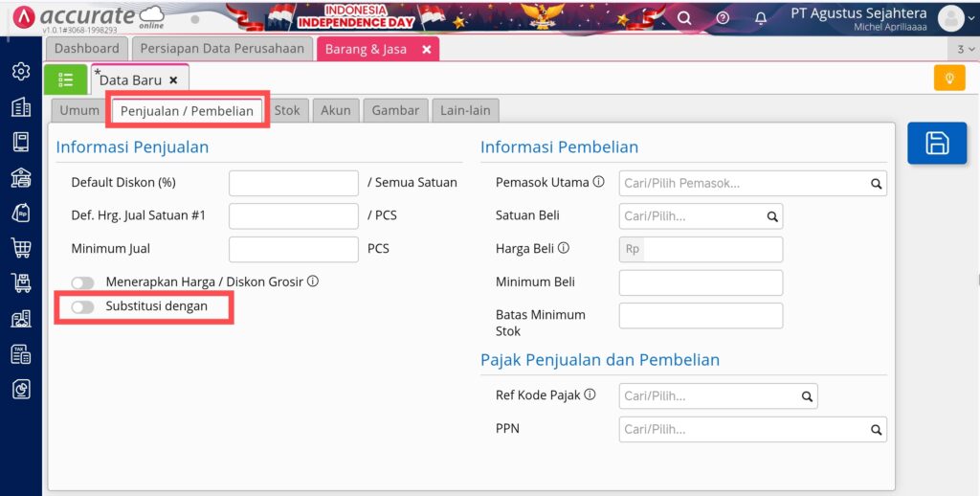This screenshot has width=980, height=496.
Task: Click the search magnifier in header
Action: point(684,18)
